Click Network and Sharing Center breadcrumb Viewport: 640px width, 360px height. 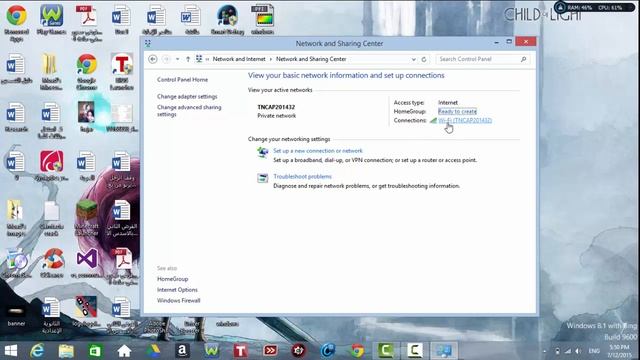pos(311,59)
